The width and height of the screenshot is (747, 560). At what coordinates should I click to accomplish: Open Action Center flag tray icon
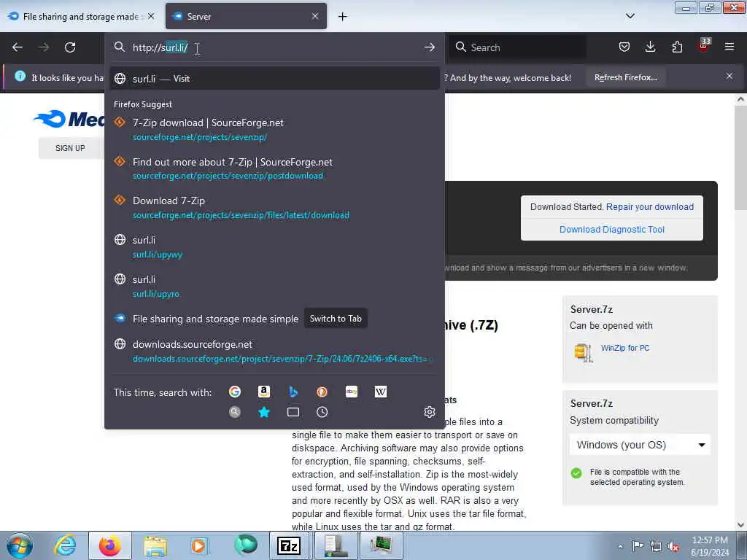click(x=638, y=545)
